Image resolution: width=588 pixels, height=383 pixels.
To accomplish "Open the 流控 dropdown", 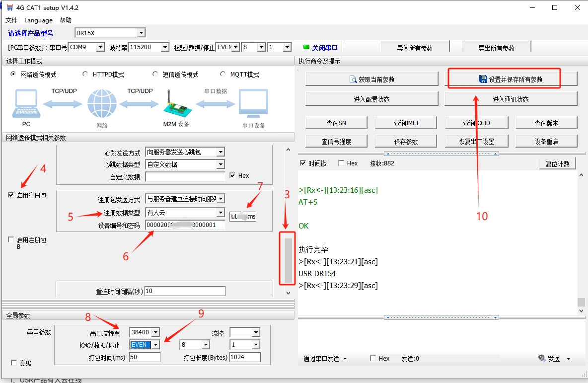I will tap(256, 332).
